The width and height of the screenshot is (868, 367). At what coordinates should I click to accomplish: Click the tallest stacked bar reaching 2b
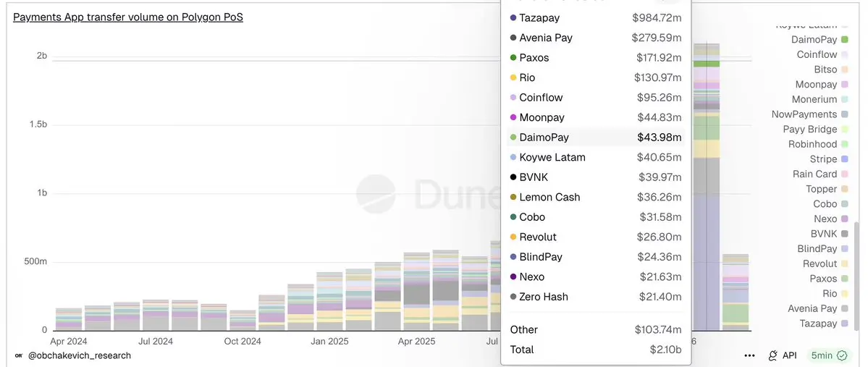coord(706,187)
